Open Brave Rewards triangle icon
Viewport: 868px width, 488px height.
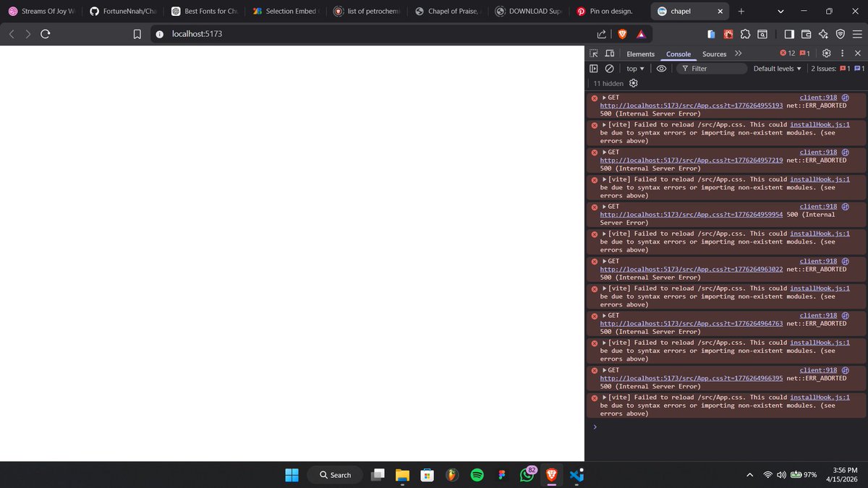(641, 34)
